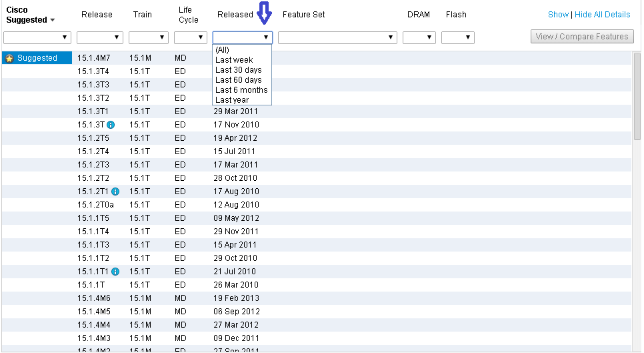The width and height of the screenshot is (644, 353).
Task: Open the DRAM filter dropdown
Action: click(x=419, y=37)
